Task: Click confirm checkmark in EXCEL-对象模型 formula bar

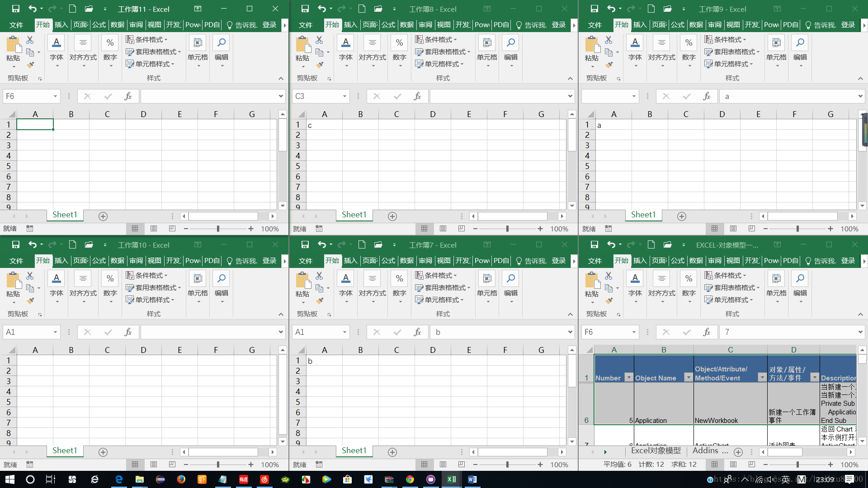Action: pyautogui.click(x=687, y=332)
